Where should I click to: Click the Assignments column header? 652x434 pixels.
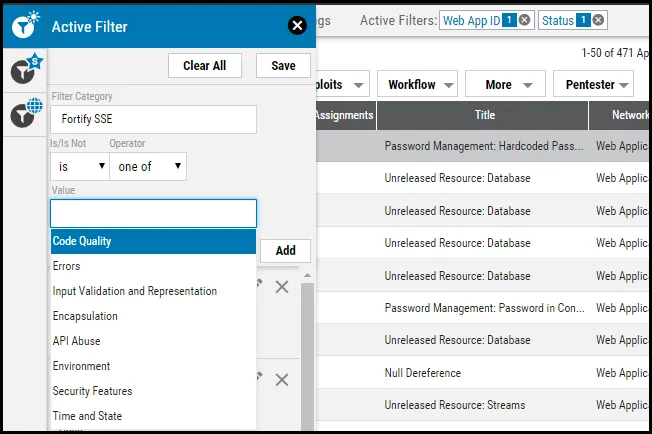(346, 115)
